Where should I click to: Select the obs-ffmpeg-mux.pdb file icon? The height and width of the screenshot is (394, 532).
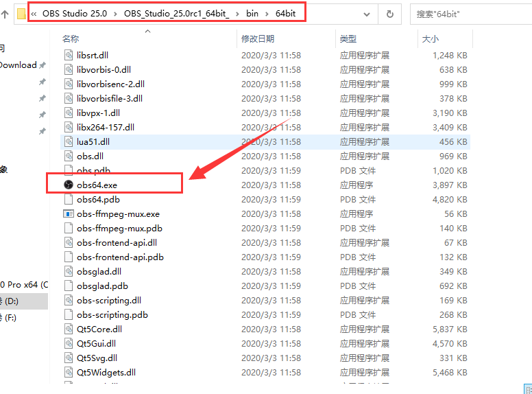pos(69,229)
